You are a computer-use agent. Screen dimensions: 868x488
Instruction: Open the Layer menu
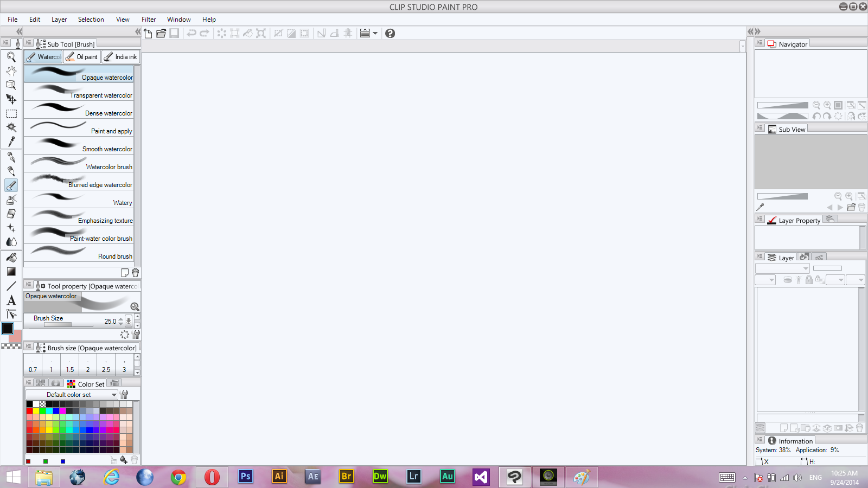point(59,20)
